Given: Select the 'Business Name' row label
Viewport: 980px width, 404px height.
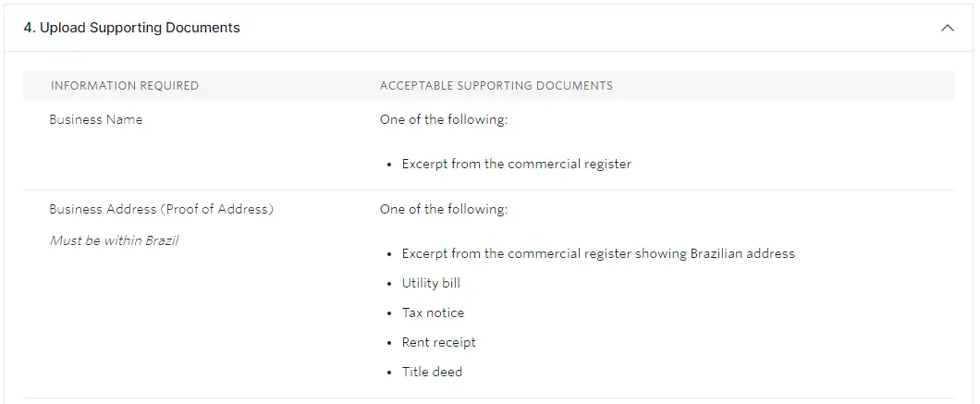Looking at the screenshot, I should (96, 120).
